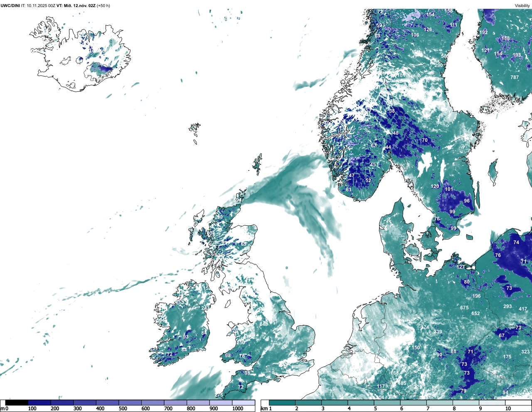This screenshot has width=532, height=412.
Task: Click the 'Visibility' title label
Action: point(522,5)
